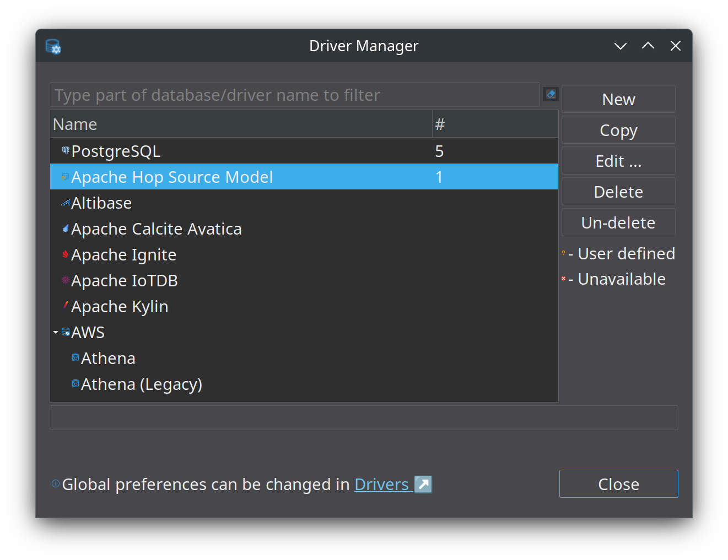Delete the selected driver
Viewport: 728px width, 560px height.
[x=618, y=192]
